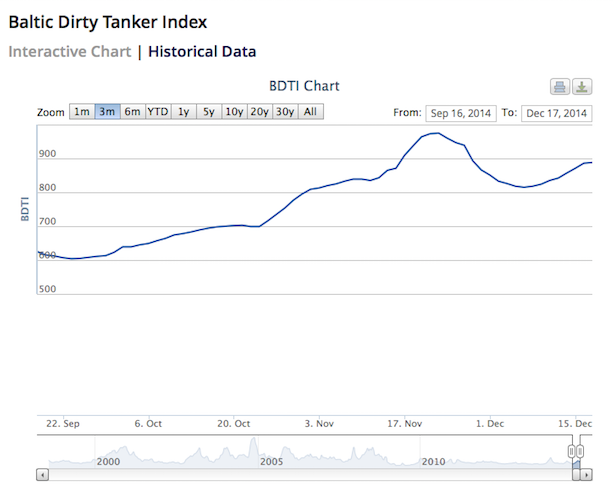Click the navigator scrollbar left arrow

click(x=43, y=475)
